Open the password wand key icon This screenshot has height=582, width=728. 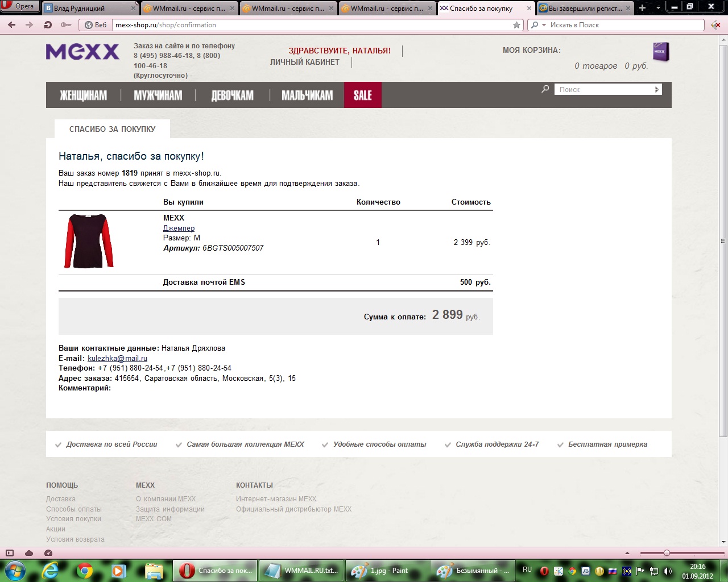coord(66,25)
